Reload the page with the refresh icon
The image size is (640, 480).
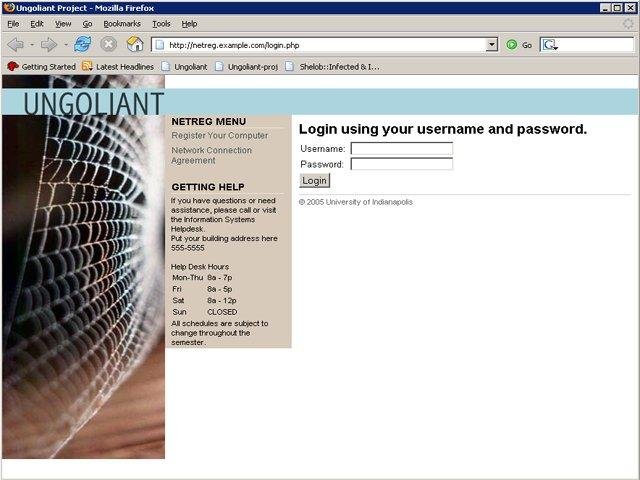(83, 44)
